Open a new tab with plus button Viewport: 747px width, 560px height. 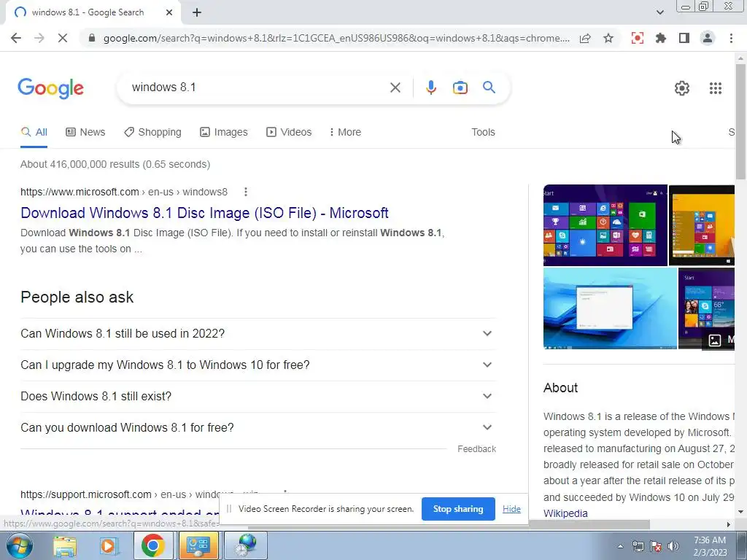pyautogui.click(x=197, y=13)
